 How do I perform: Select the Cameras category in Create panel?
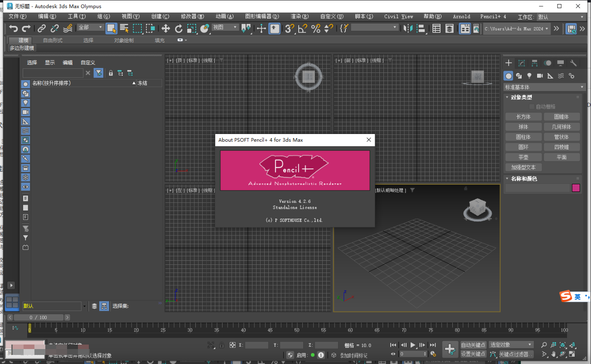click(x=540, y=76)
